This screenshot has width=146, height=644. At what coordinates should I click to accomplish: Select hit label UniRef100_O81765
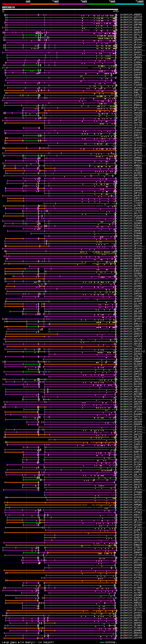(x=131, y=276)
